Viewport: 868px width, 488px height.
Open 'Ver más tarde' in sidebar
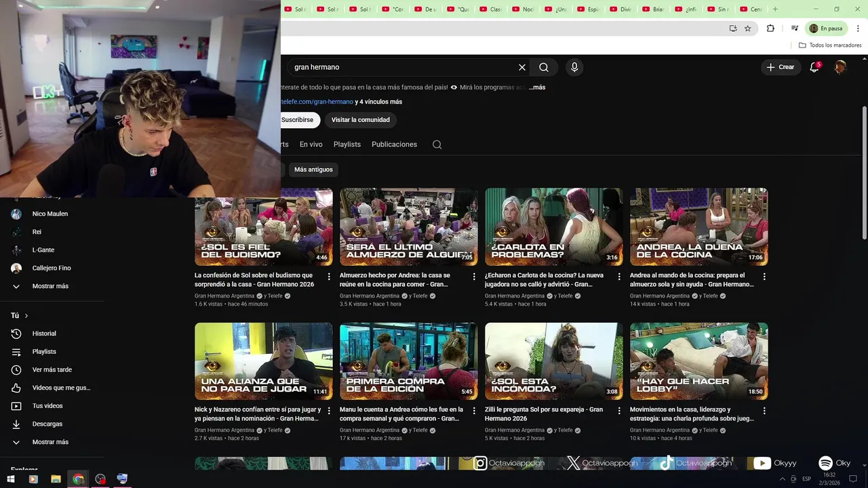[50, 370]
